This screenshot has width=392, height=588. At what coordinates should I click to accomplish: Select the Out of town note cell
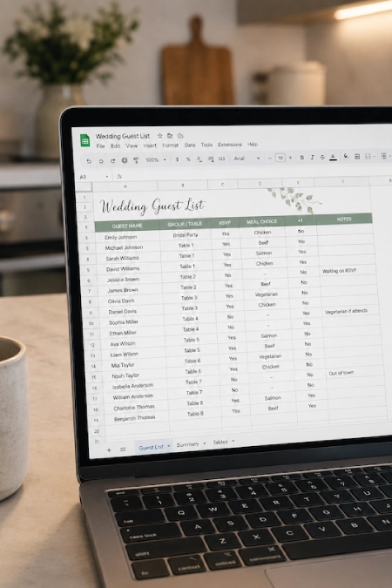click(355, 373)
